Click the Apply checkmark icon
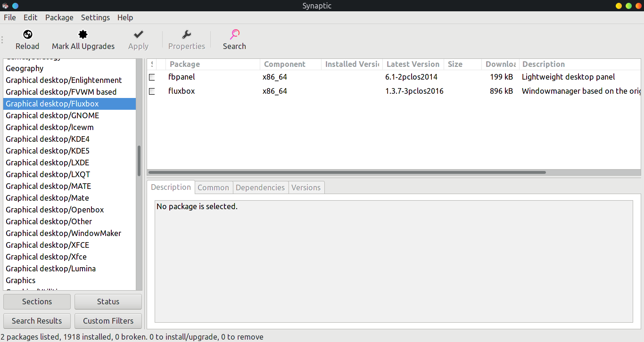The width and height of the screenshot is (644, 342). [138, 34]
